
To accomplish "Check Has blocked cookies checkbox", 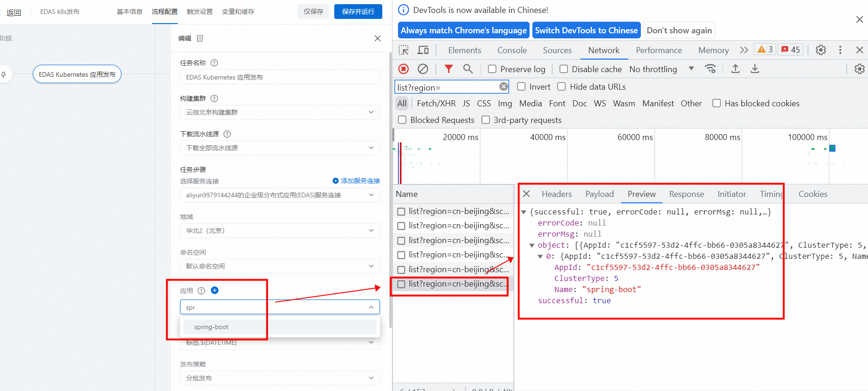I will pyautogui.click(x=717, y=103).
